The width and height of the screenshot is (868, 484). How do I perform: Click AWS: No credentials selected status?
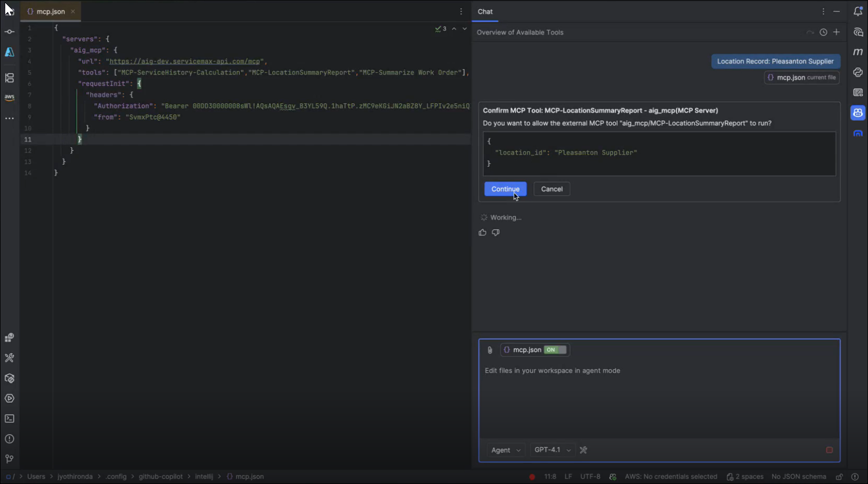tap(671, 477)
